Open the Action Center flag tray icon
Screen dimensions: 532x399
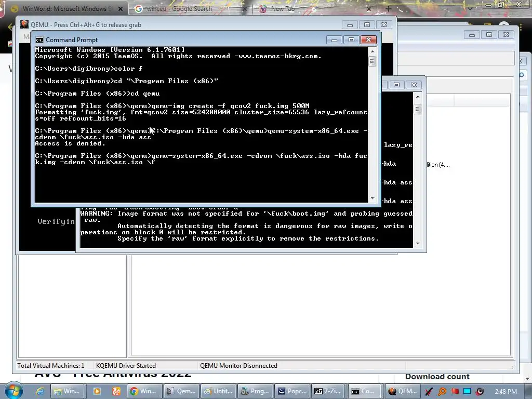(x=455, y=392)
